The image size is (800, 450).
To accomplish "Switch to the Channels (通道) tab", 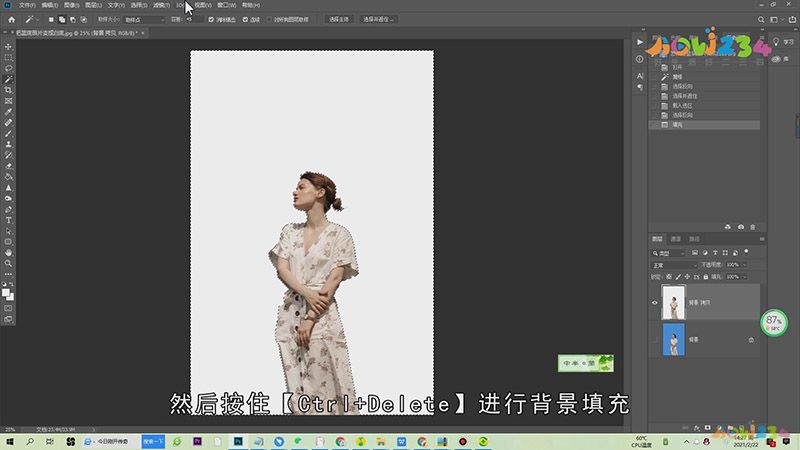I will point(676,239).
